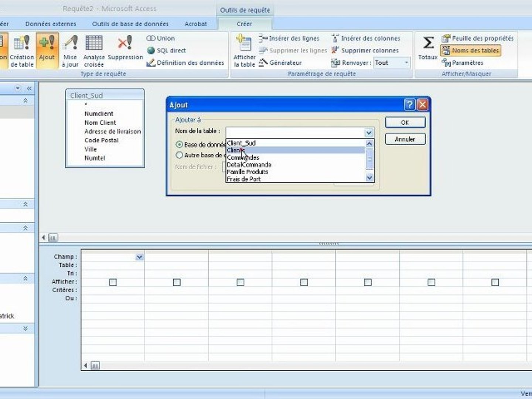Open navigation pane category dropdown arrow
The height and width of the screenshot is (399, 532).
click(18, 88)
